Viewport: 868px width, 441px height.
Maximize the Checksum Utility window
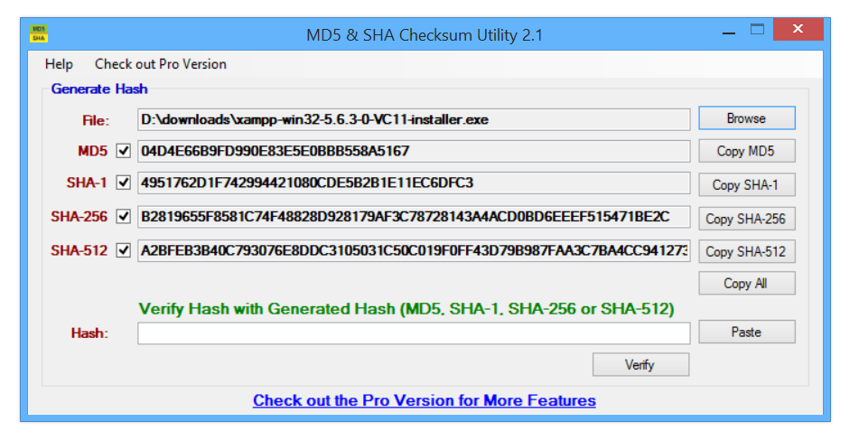[x=757, y=31]
